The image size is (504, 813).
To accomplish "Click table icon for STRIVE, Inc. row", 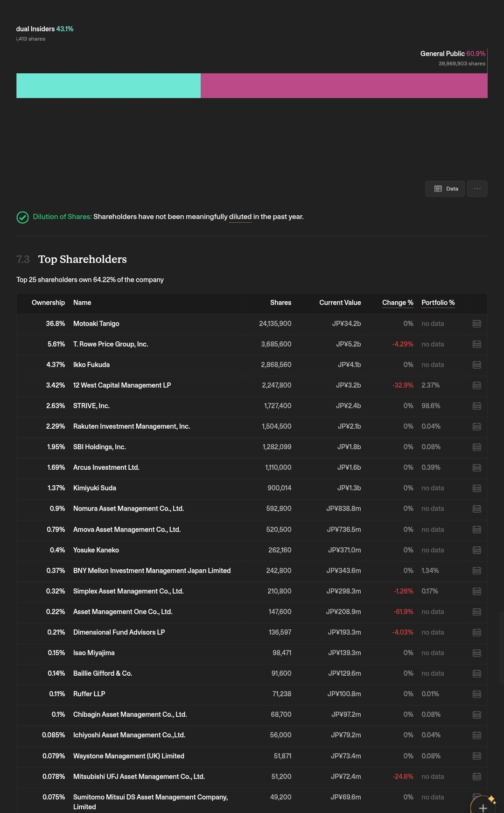I will tap(476, 406).
